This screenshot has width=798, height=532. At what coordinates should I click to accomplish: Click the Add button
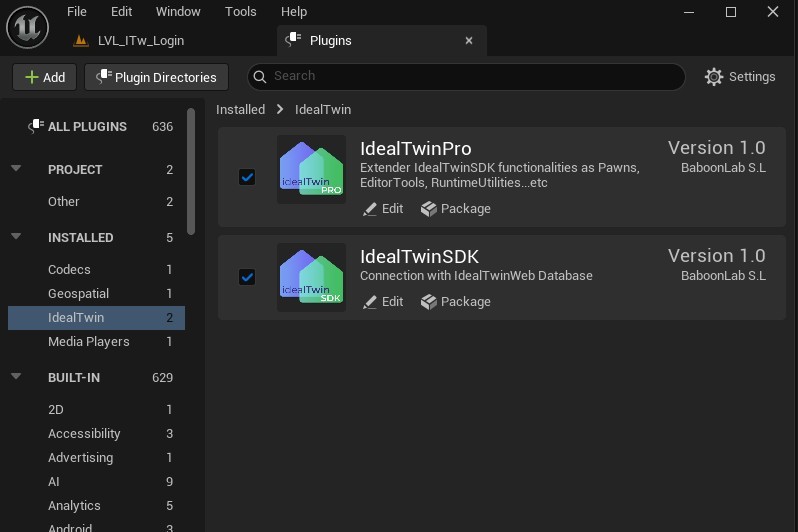pos(45,77)
